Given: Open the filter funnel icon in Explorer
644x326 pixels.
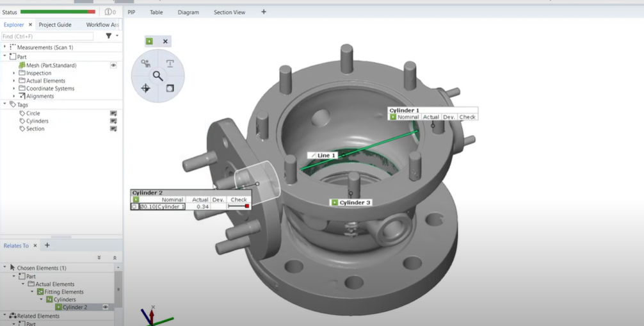Looking at the screenshot, I should pyautogui.click(x=108, y=36).
